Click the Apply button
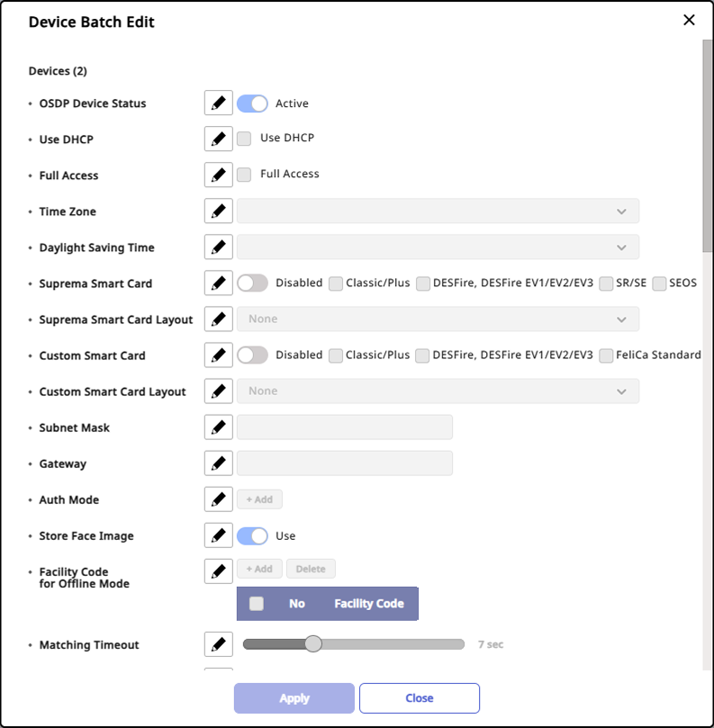 click(294, 698)
